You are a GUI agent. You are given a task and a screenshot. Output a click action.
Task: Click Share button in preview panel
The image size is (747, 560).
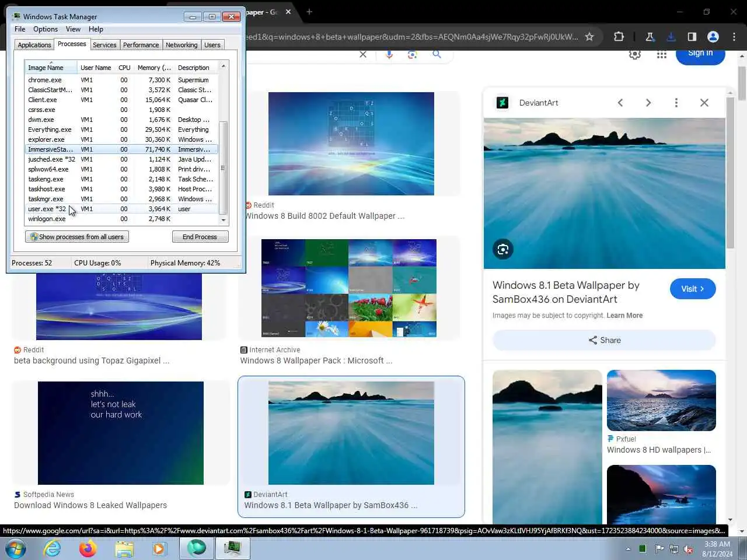point(604,340)
